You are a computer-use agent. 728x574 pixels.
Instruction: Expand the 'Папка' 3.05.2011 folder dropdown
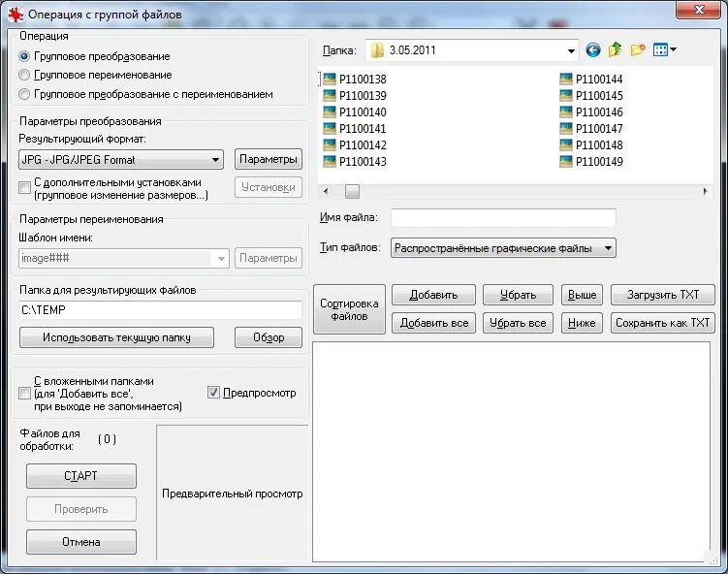(x=472, y=50)
